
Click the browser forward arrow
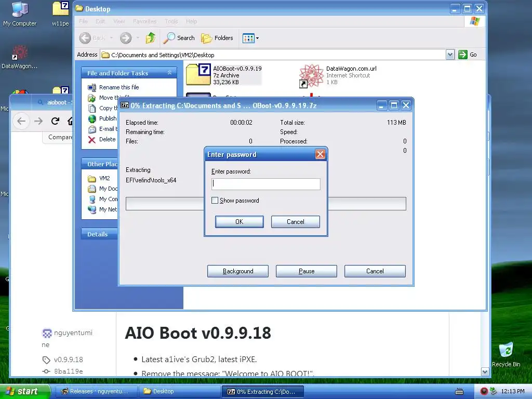click(38, 121)
